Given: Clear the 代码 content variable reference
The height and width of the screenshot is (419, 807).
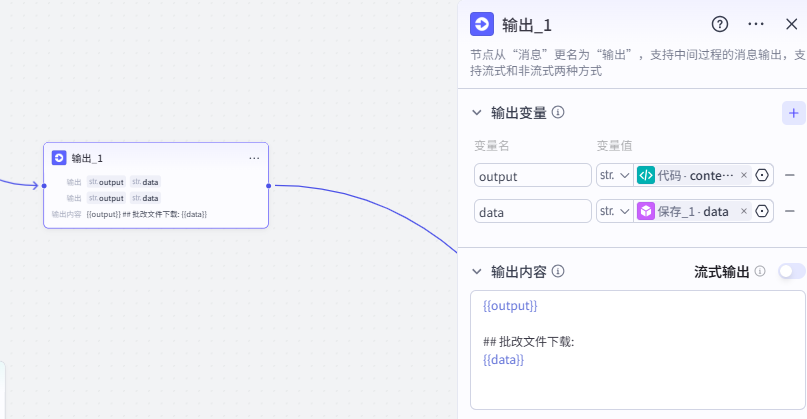Looking at the screenshot, I should point(744,176).
